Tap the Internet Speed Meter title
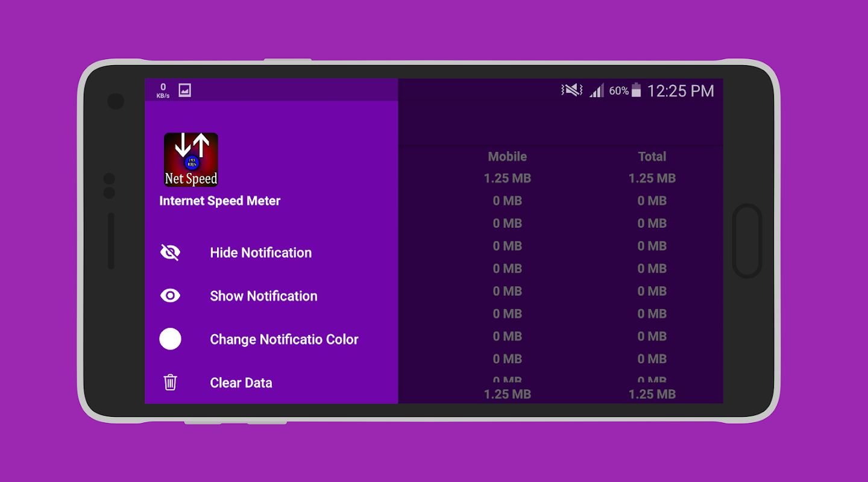868x482 pixels. click(220, 201)
